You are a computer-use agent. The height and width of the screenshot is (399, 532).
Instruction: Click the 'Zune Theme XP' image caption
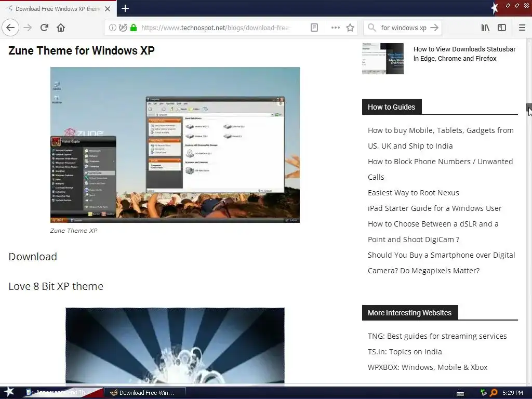coord(74,231)
